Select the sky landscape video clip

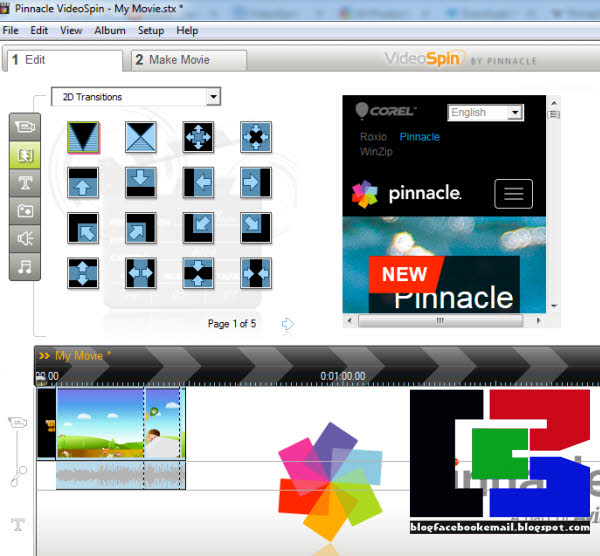click(x=100, y=423)
